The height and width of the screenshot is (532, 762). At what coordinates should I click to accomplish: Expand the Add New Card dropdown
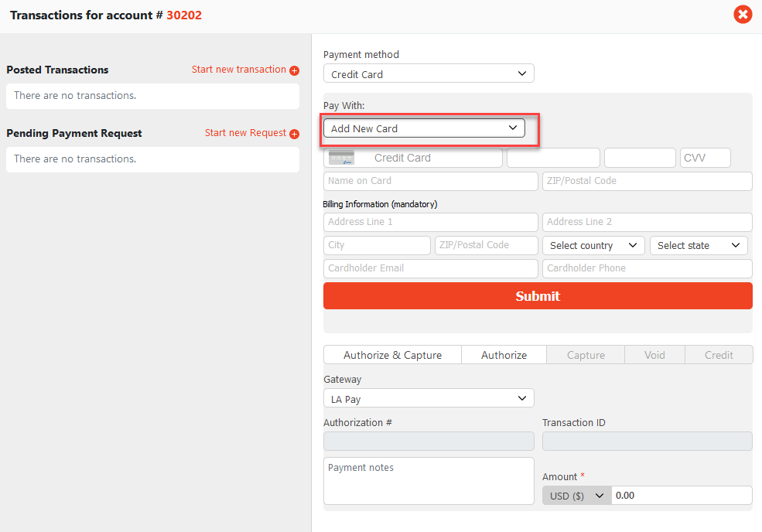(424, 128)
